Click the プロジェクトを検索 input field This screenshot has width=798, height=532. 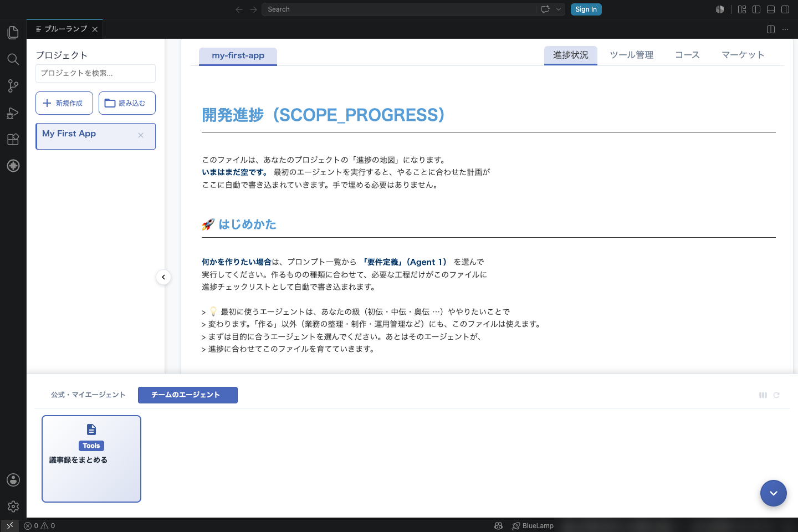(95, 73)
